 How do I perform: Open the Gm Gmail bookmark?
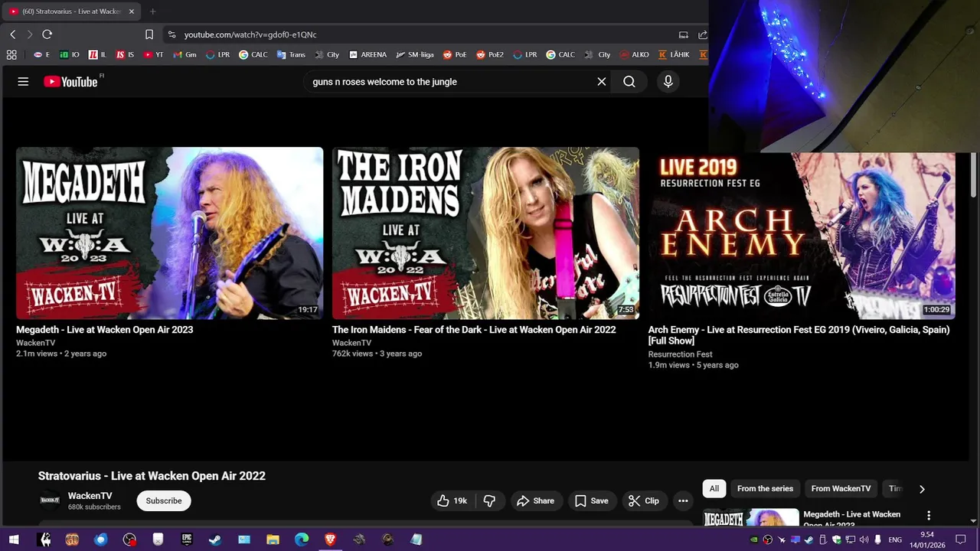click(x=185, y=55)
